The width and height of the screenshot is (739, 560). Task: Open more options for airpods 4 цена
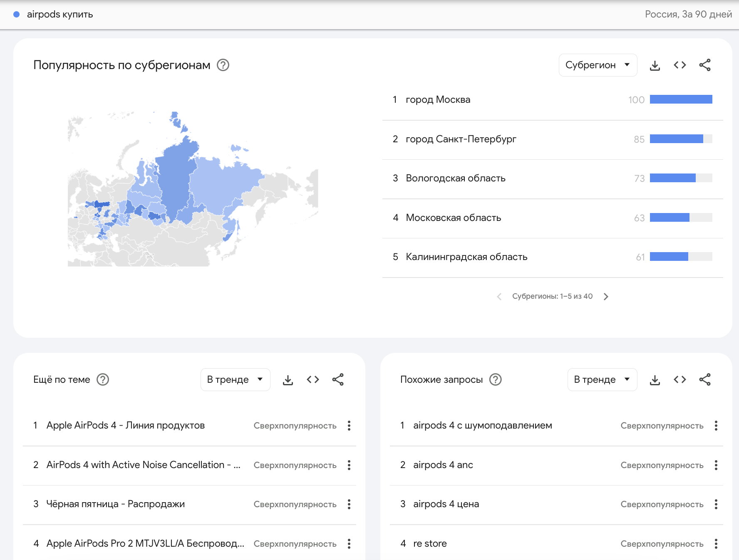tap(716, 504)
